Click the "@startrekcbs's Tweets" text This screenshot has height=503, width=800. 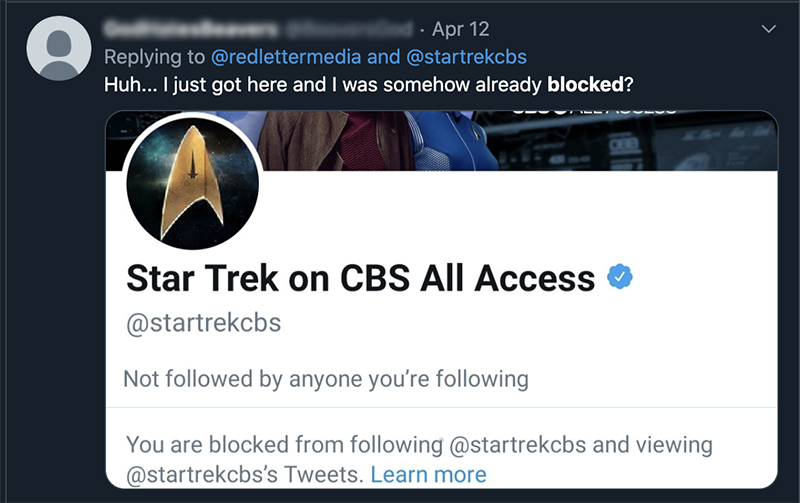tap(244, 474)
